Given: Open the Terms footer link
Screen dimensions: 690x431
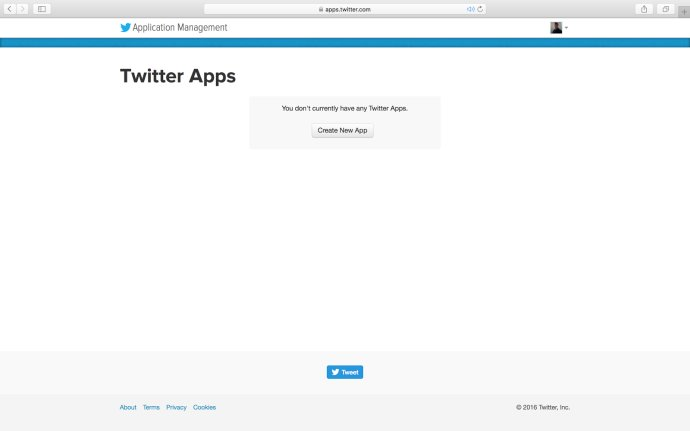Looking at the screenshot, I should (x=151, y=407).
